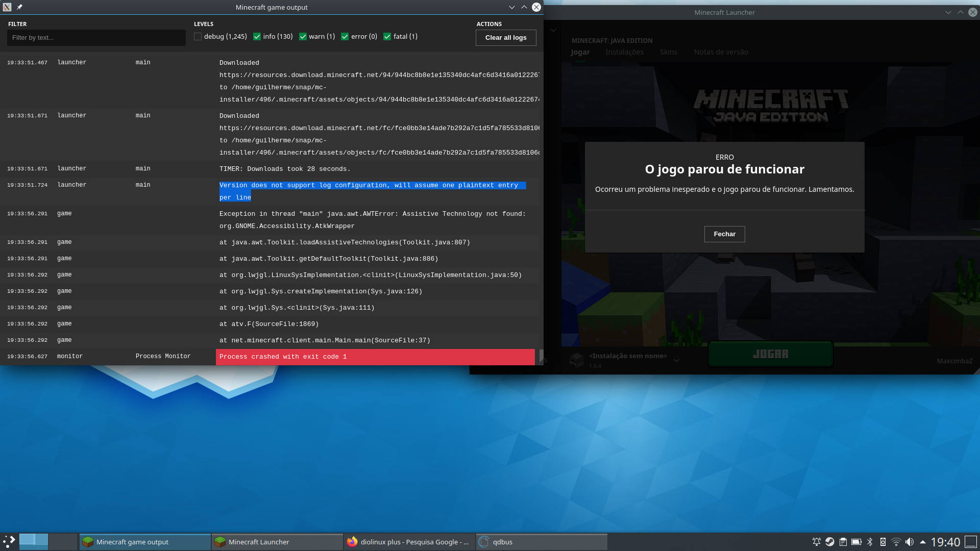The height and width of the screenshot is (551, 980).
Task: Switch to the first virtual desktop in pager
Action: click(34, 541)
